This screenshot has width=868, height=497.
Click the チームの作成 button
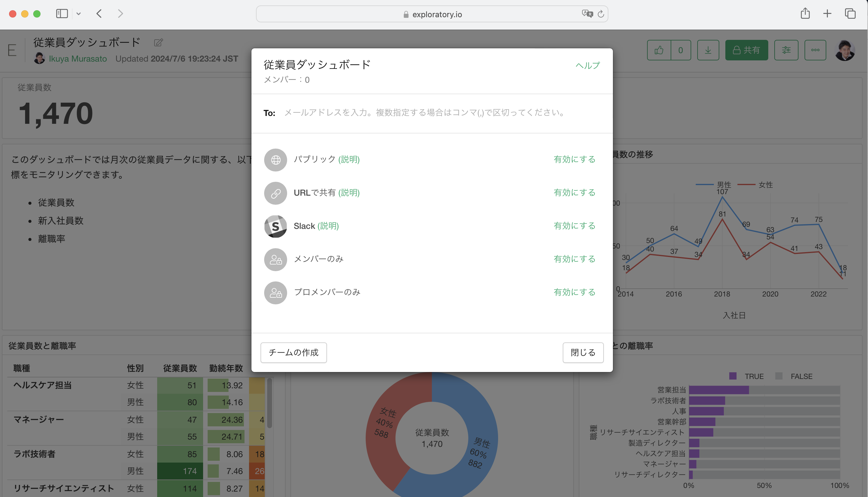pos(293,352)
